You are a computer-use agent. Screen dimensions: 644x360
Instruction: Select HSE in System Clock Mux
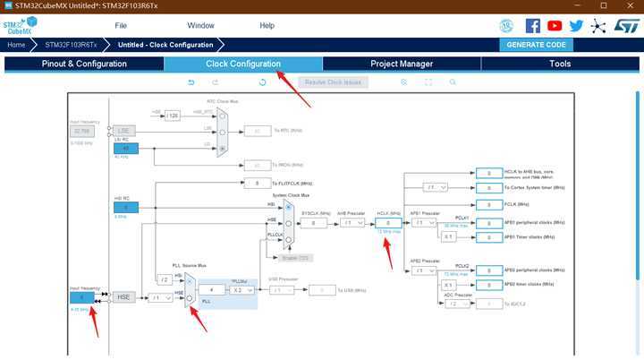click(288, 223)
